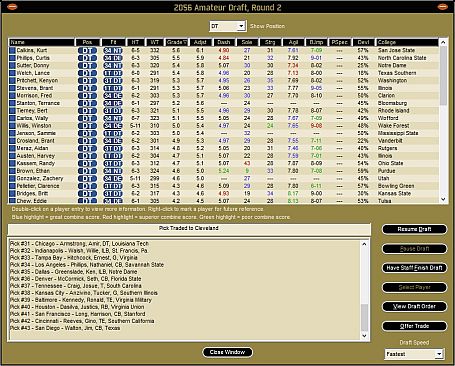Viewport: 455px width, 366px height.
Task: Click the fit badge for Welch, Lance
Action: point(113,73)
